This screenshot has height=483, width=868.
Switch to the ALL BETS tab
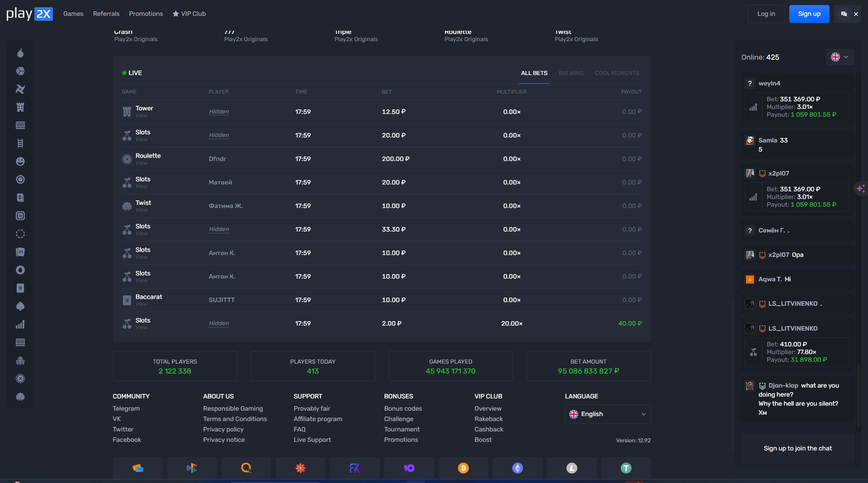[534, 73]
